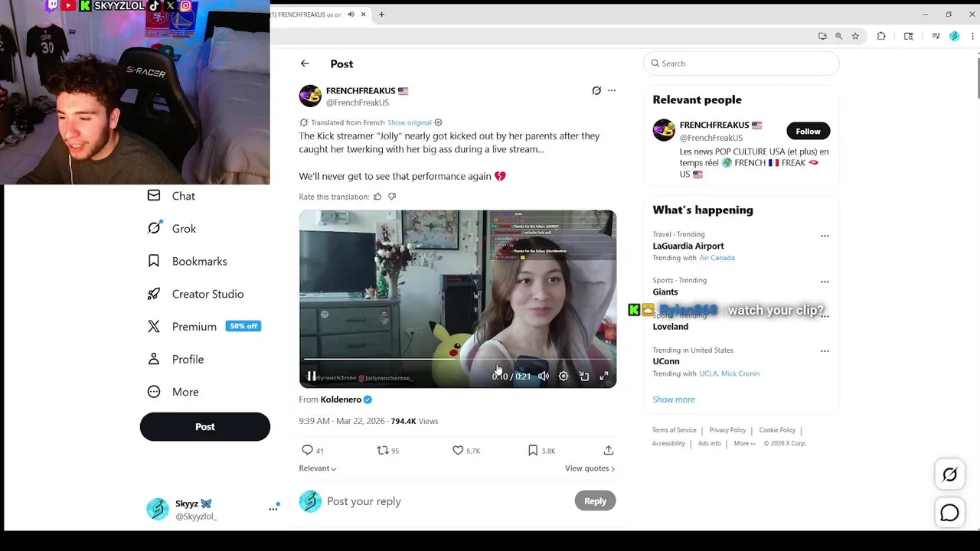Open browser zoom magnifier icon
980x551 pixels.
(838, 36)
